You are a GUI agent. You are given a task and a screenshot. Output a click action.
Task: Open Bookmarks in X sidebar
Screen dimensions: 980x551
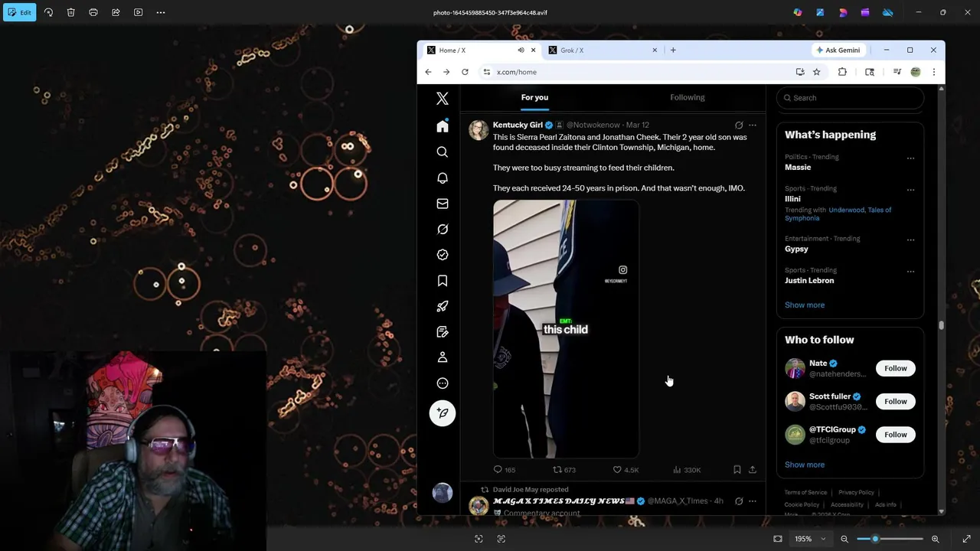tap(443, 281)
